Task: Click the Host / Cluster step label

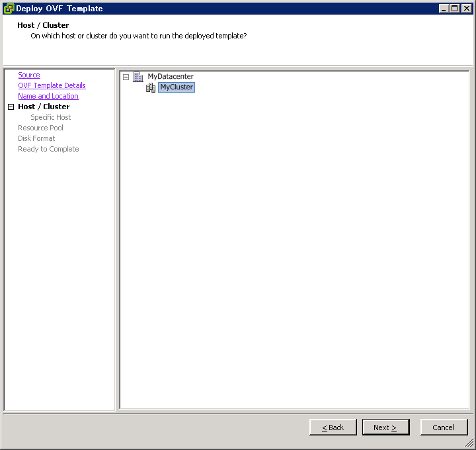Action: tap(44, 107)
